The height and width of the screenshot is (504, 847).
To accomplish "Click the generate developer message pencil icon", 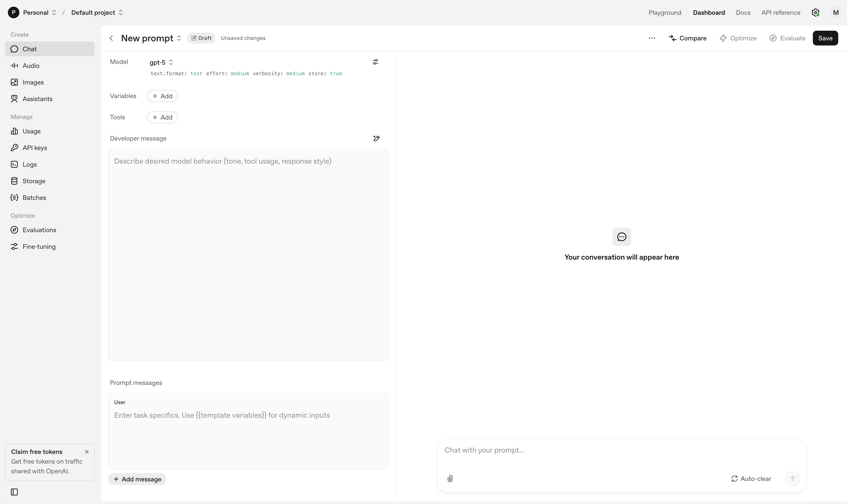I will tap(376, 138).
